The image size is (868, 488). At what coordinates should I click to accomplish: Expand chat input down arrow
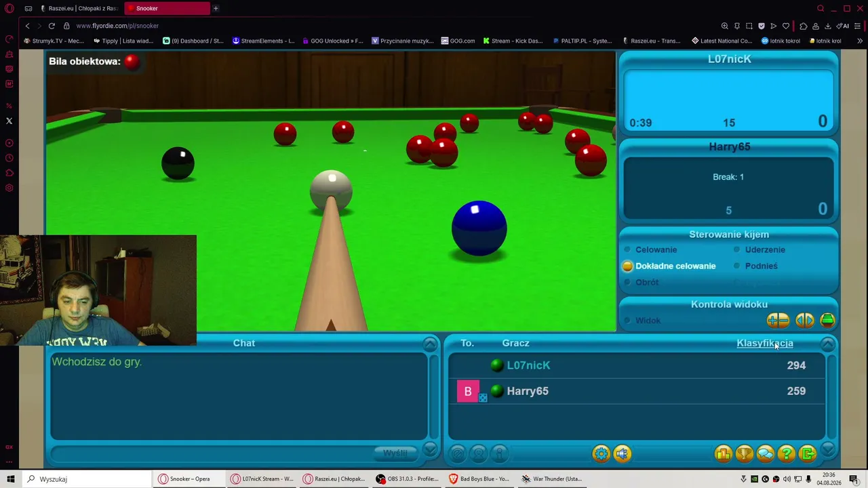point(430,450)
